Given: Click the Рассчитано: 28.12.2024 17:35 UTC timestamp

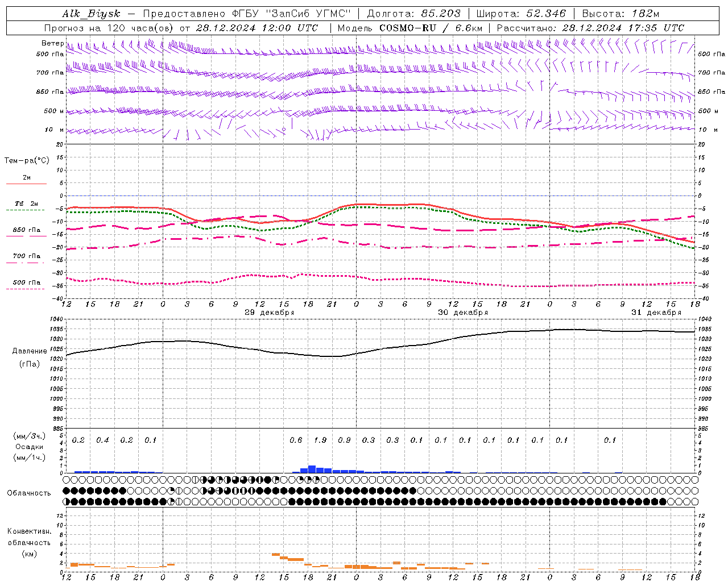Looking at the screenshot, I should click(590, 28).
